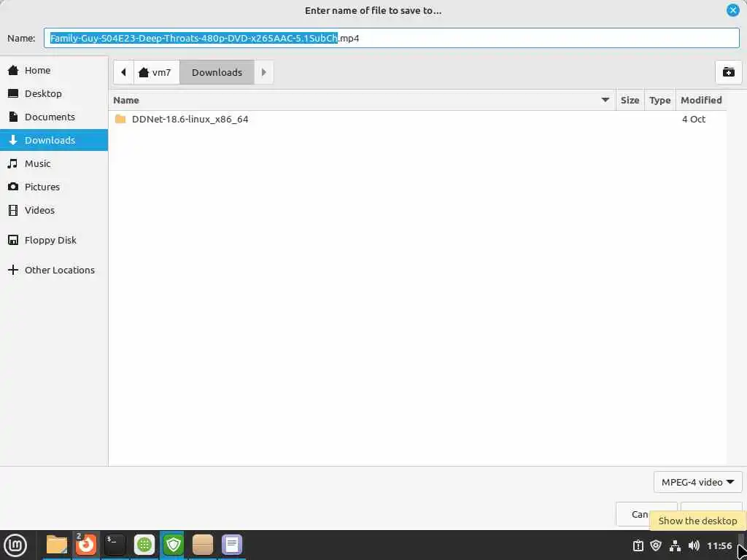Open Videos in the sidebar
This screenshot has height=560, width=747.
pyautogui.click(x=54, y=210)
